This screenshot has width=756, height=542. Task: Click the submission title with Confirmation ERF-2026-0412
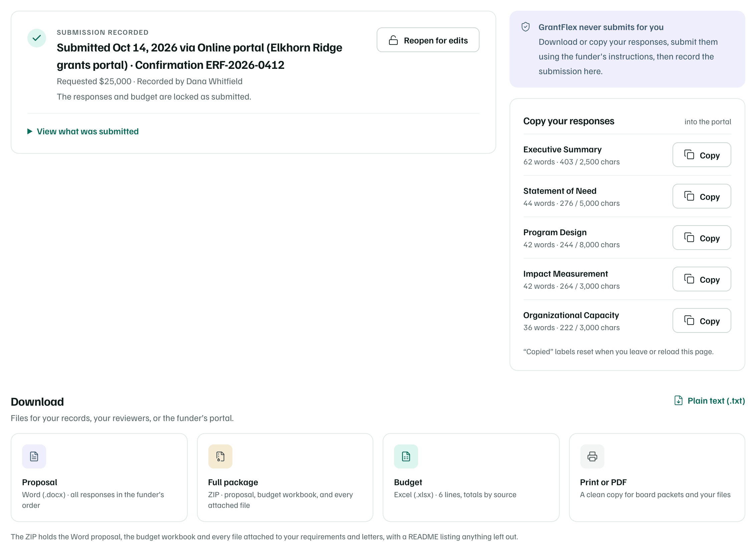point(199,56)
